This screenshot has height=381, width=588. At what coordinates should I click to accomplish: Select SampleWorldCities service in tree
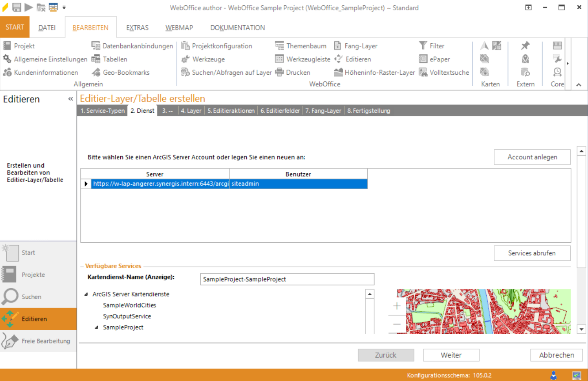pyautogui.click(x=129, y=305)
